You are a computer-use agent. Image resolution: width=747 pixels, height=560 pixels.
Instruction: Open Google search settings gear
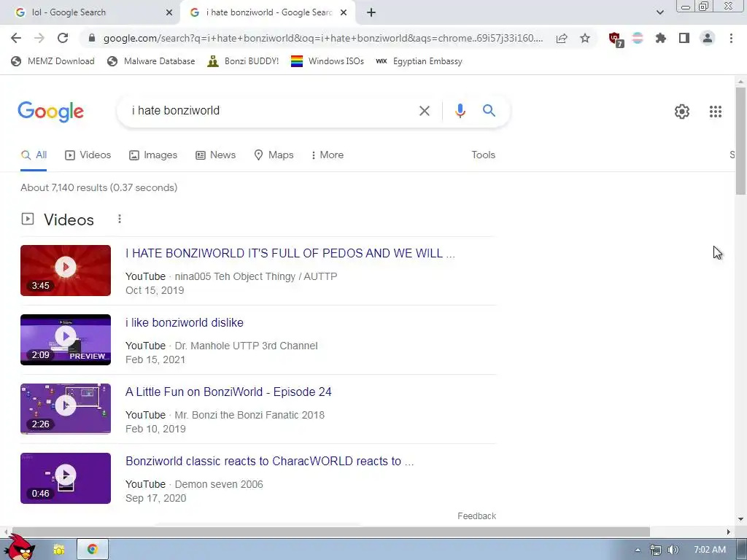click(x=682, y=112)
